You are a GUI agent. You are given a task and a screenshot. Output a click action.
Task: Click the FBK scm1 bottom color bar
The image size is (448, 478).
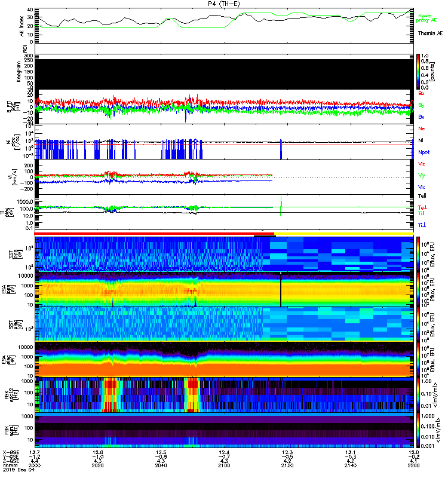(418, 430)
